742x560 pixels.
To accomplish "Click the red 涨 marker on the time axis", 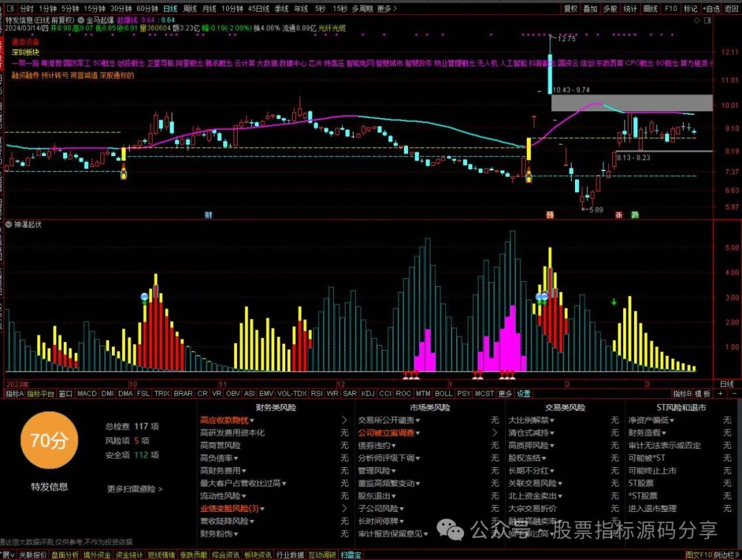I will click(x=618, y=215).
